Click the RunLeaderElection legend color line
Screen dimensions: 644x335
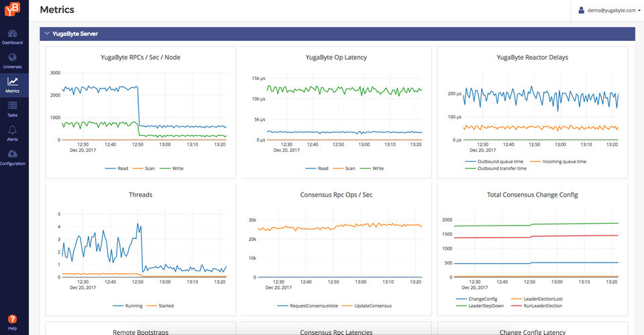pos(518,305)
